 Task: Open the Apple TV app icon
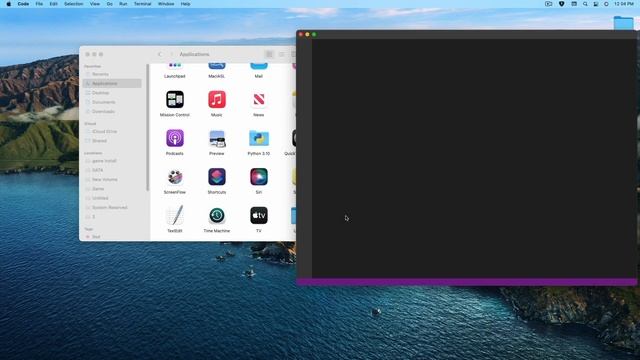coord(259,215)
